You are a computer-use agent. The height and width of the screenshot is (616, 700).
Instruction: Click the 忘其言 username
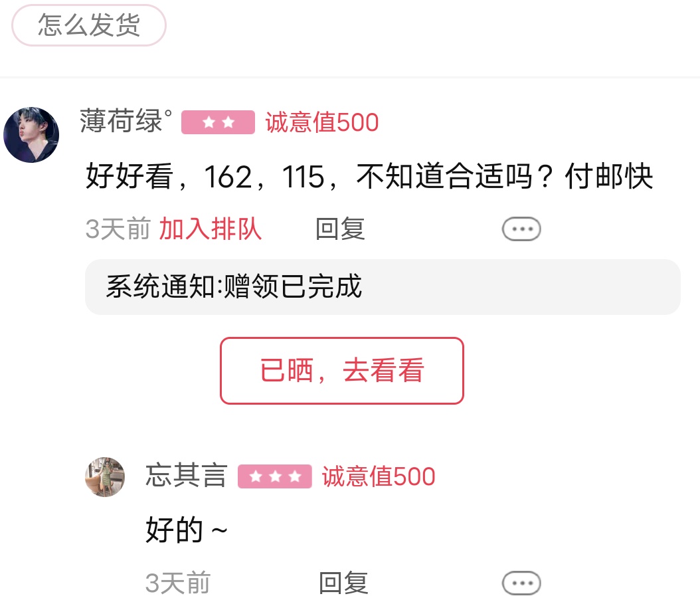point(186,475)
